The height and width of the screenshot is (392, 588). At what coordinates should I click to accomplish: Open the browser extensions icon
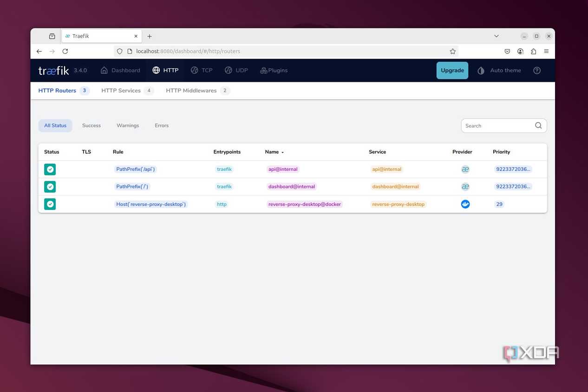[533, 51]
